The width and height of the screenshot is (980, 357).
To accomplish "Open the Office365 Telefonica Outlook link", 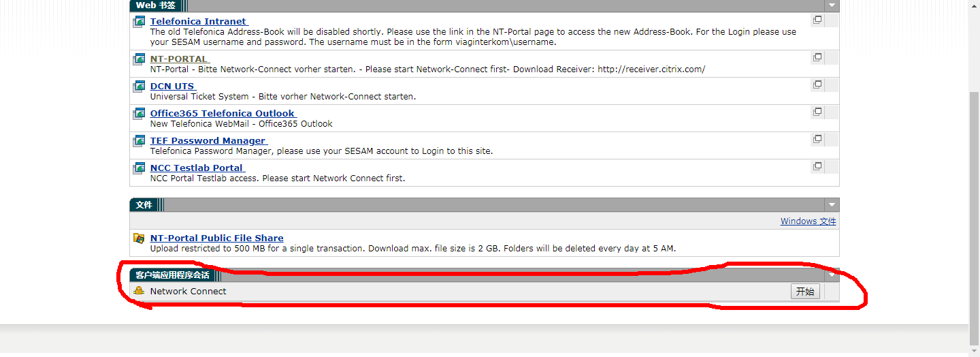I will coord(223,113).
